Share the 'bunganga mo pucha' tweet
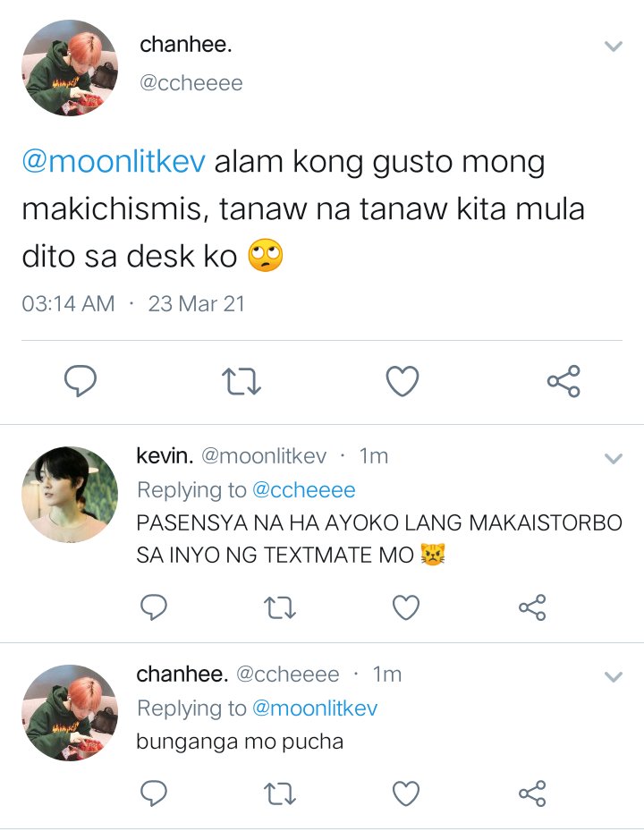The width and height of the screenshot is (644, 840). click(x=532, y=793)
